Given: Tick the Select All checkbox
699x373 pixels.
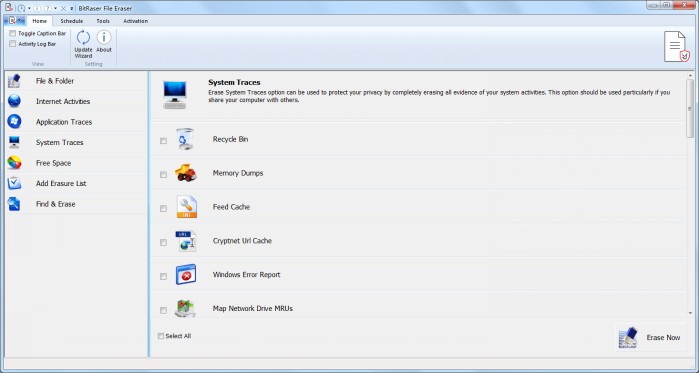Looking at the screenshot, I should point(161,336).
